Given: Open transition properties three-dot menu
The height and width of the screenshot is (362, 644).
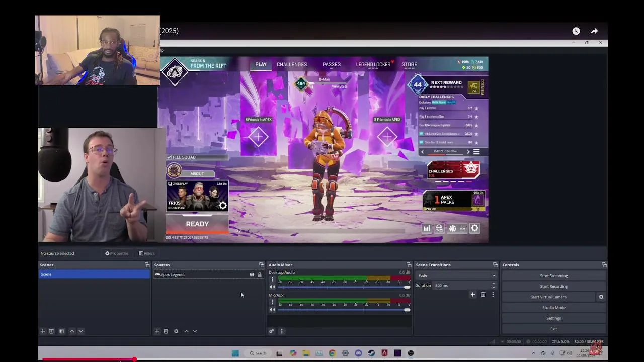Looking at the screenshot, I should pos(493,295).
